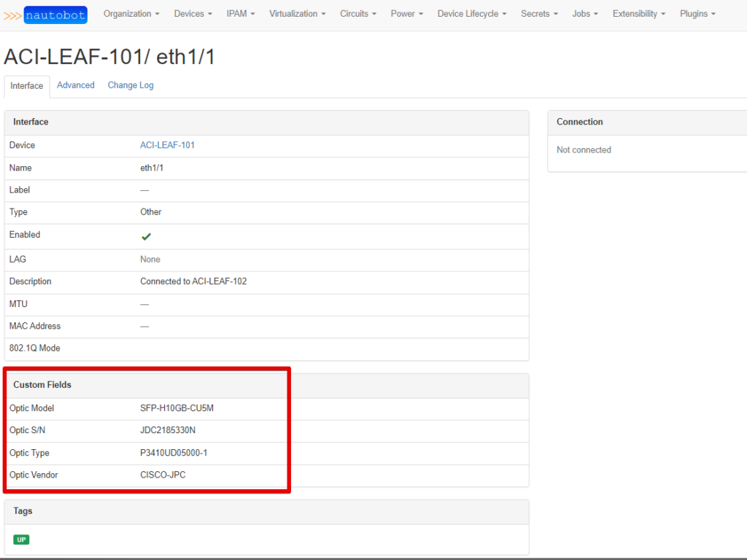This screenshot has width=747, height=560.
Task: Expand the Circuits menu
Action: click(x=357, y=14)
